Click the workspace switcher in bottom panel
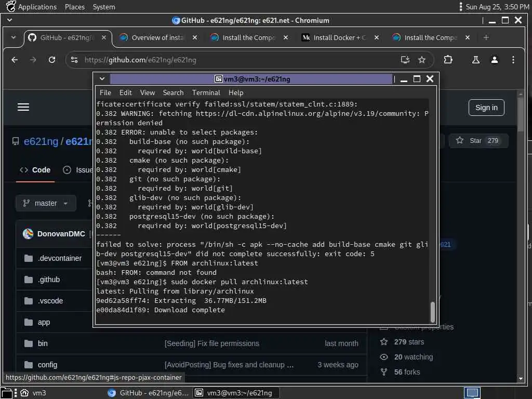Image resolution: width=532 pixels, height=399 pixels. pyautogui.click(x=472, y=393)
